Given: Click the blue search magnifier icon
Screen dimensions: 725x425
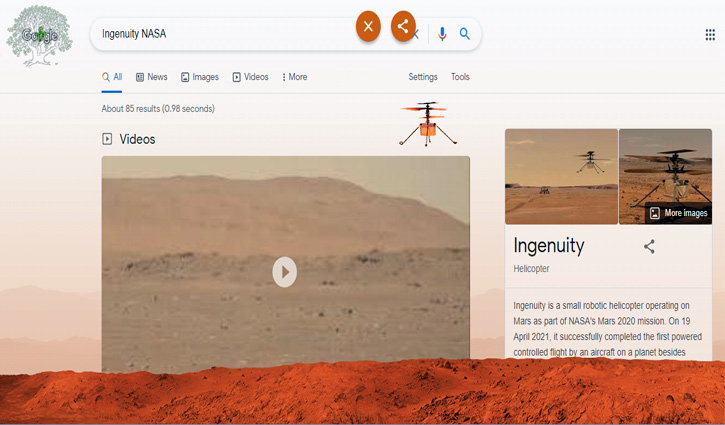Looking at the screenshot, I should [x=465, y=34].
